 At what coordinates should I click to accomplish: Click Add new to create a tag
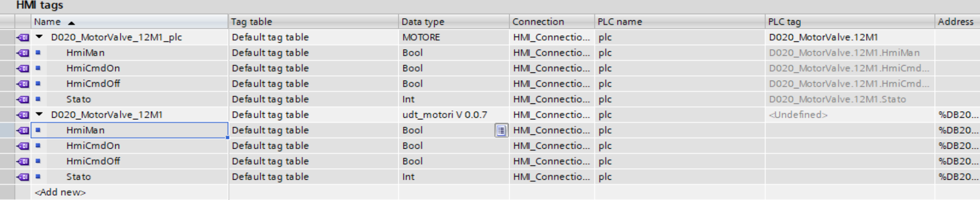pyautogui.click(x=60, y=192)
